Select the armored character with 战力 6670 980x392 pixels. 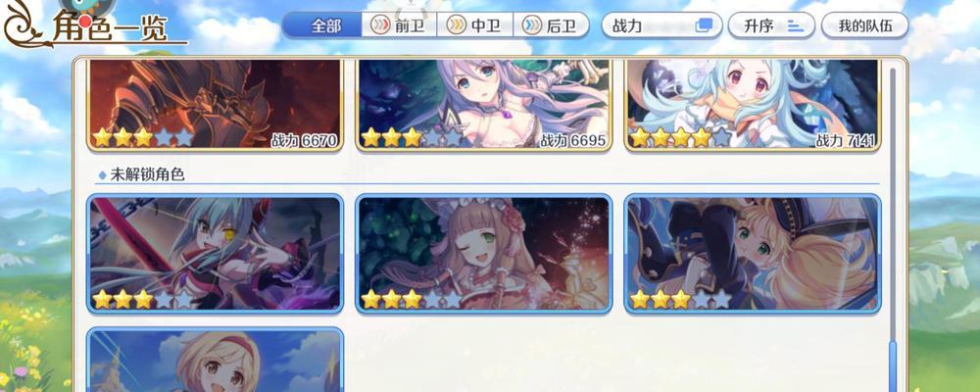tap(215, 105)
